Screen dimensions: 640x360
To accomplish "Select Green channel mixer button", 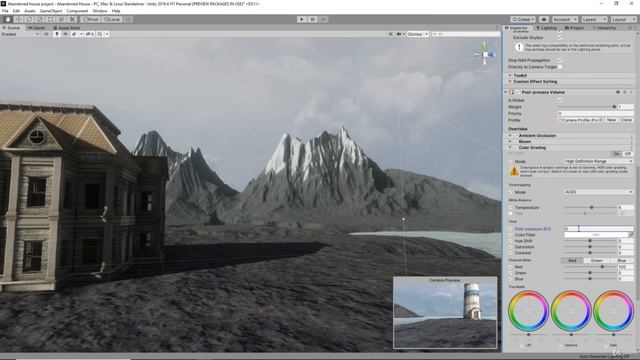I will (596, 260).
